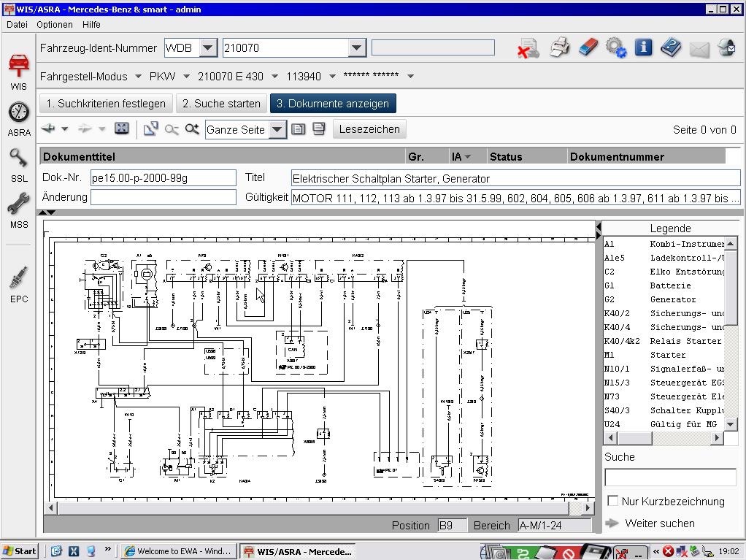Click the Titel text field
Image resolution: width=746 pixels, height=560 pixels.
pos(515,178)
